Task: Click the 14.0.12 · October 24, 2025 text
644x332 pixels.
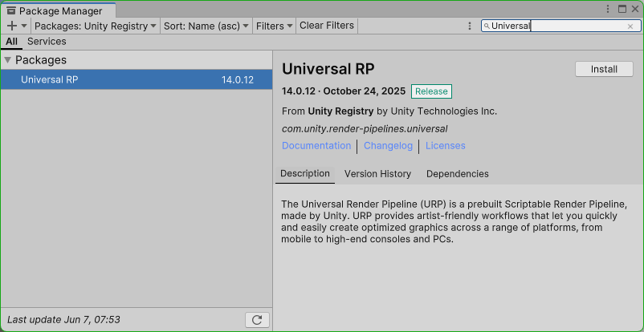Action: pos(344,91)
